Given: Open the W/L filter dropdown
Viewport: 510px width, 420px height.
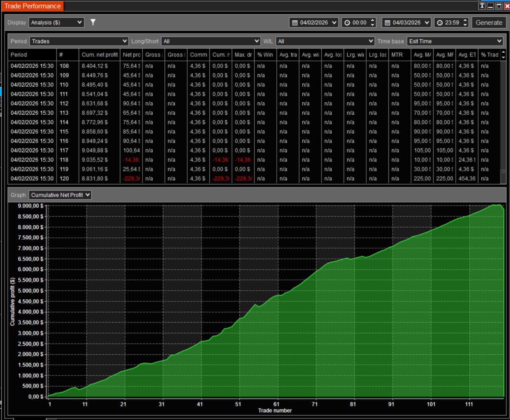Looking at the screenshot, I should [x=325, y=41].
